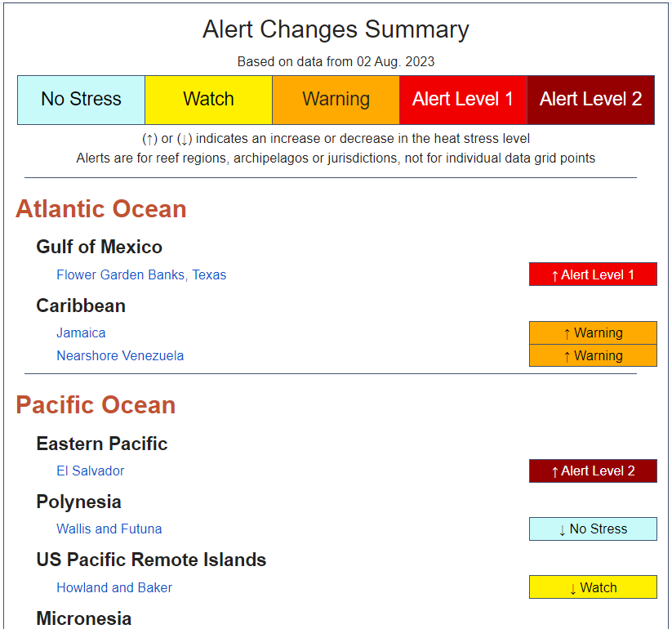
Task: Click the dark red Alert Level 2 legend box
Action: pos(590,100)
